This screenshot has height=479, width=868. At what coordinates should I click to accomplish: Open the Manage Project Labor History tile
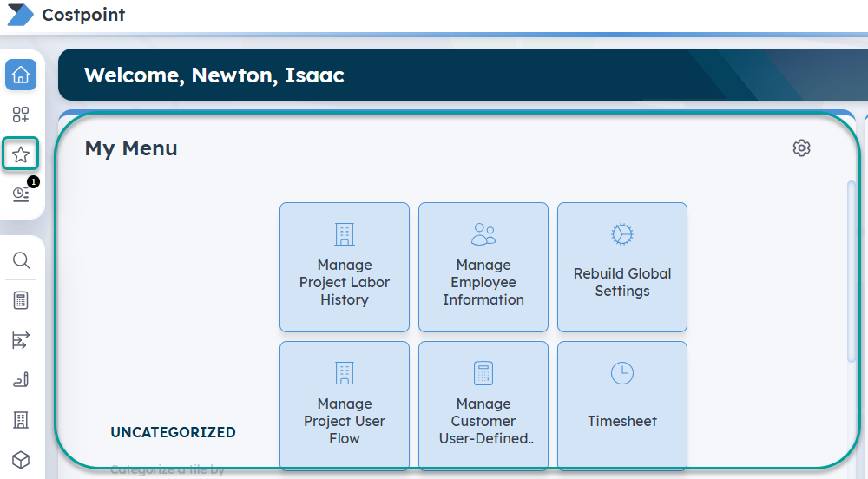click(345, 267)
